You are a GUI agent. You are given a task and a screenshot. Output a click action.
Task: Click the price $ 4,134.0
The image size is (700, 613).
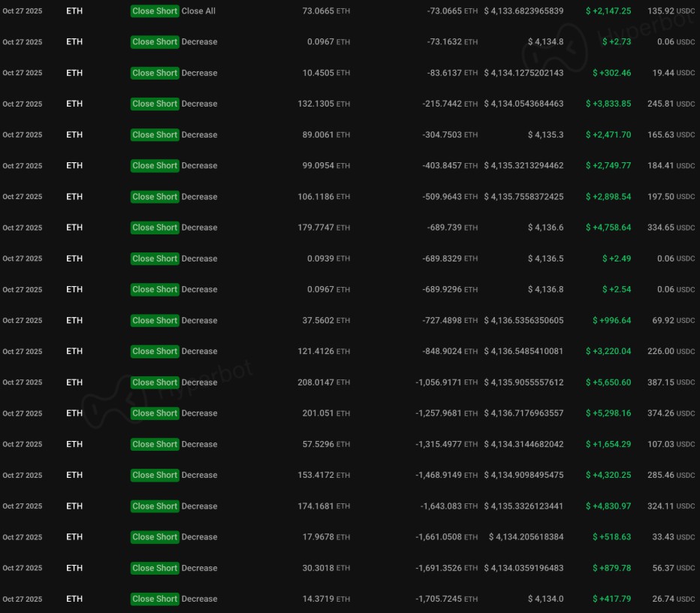(x=545, y=599)
